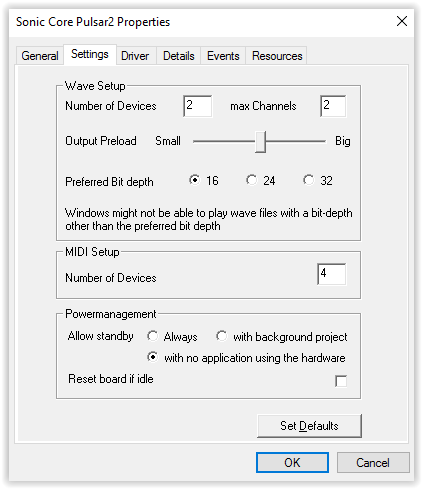View the Resources tab
The width and height of the screenshot is (422, 489).
click(x=277, y=56)
